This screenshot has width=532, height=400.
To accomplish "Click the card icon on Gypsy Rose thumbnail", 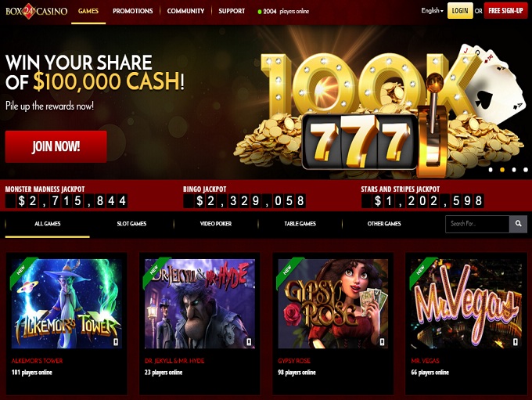I will coord(383,341).
